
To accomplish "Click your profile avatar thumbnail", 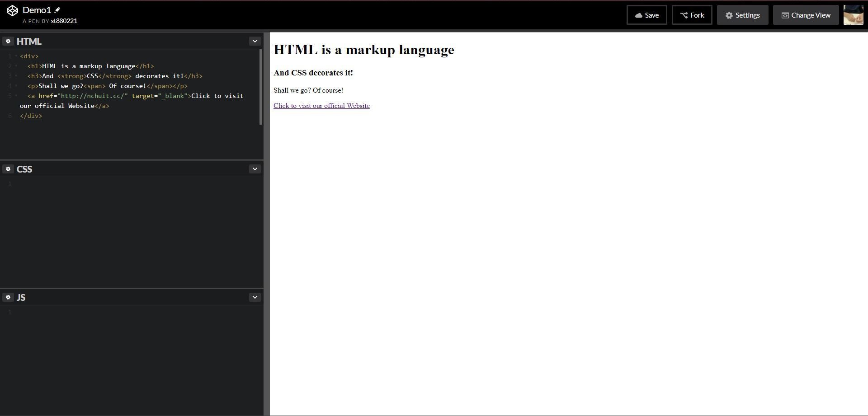I will [x=853, y=15].
